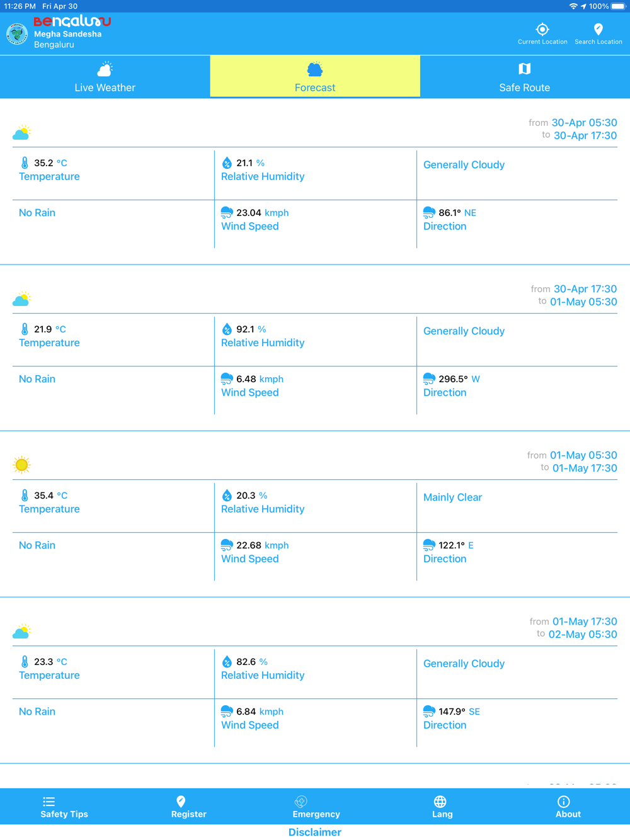Viewport: 630px width, 840px height.
Task: Open the About info icon
Action: (x=563, y=802)
